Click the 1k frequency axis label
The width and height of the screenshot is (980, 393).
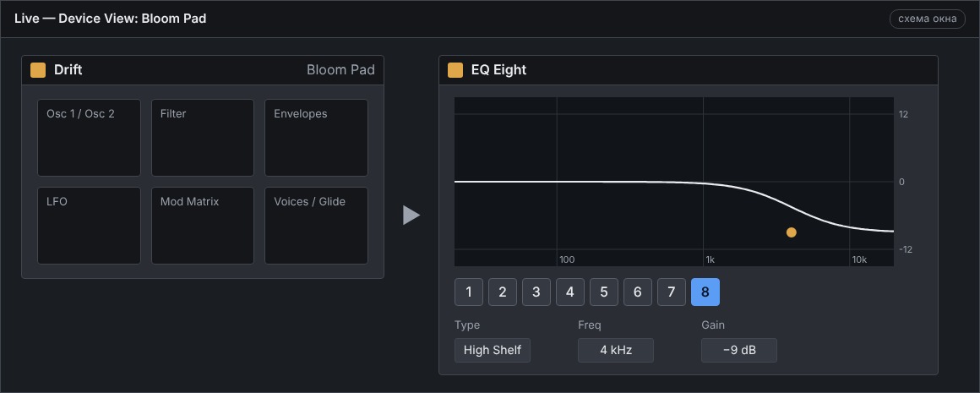coord(710,259)
